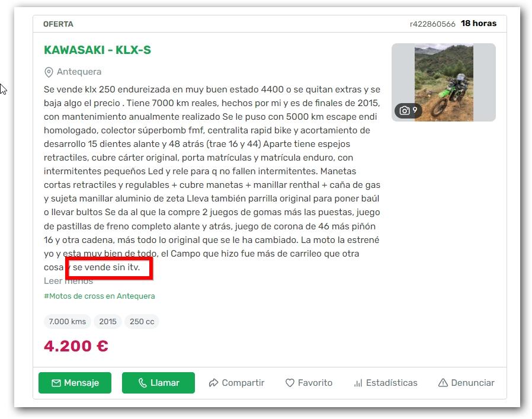Open the KAWASAKI - KLX-S title link
This screenshot has height=419, width=532.
pos(97,50)
